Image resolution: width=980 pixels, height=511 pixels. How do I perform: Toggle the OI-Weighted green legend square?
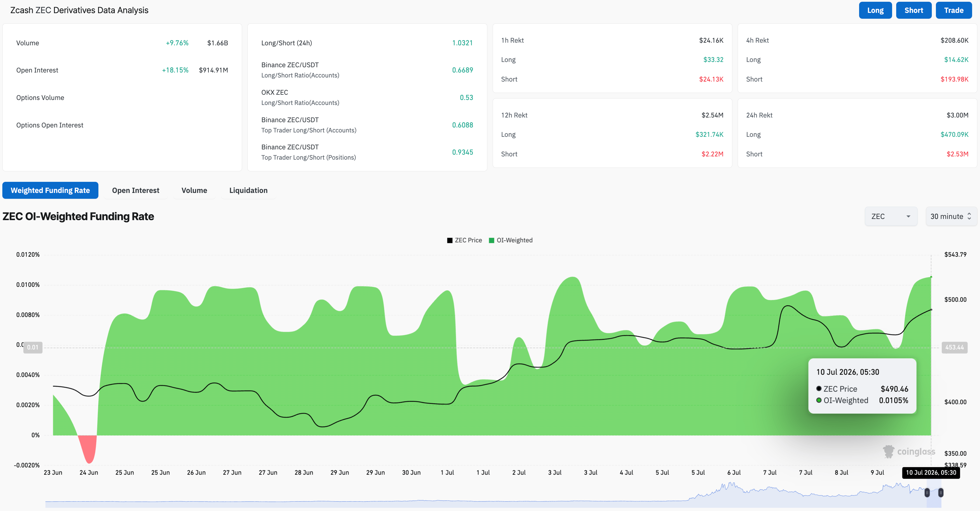coord(491,240)
